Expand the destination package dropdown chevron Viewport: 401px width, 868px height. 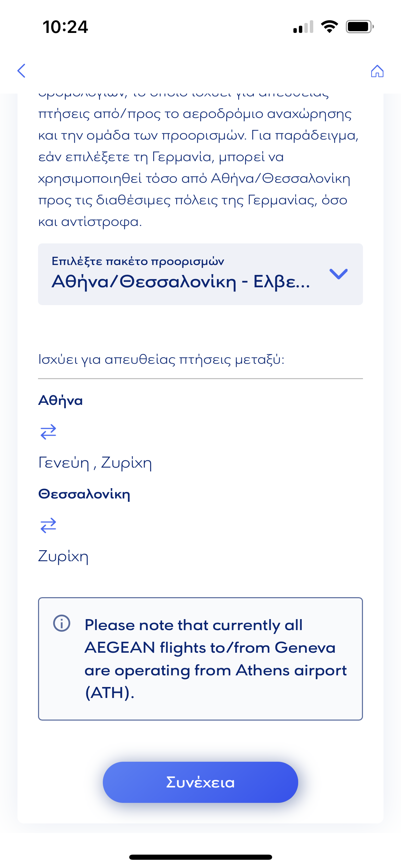coord(338,274)
